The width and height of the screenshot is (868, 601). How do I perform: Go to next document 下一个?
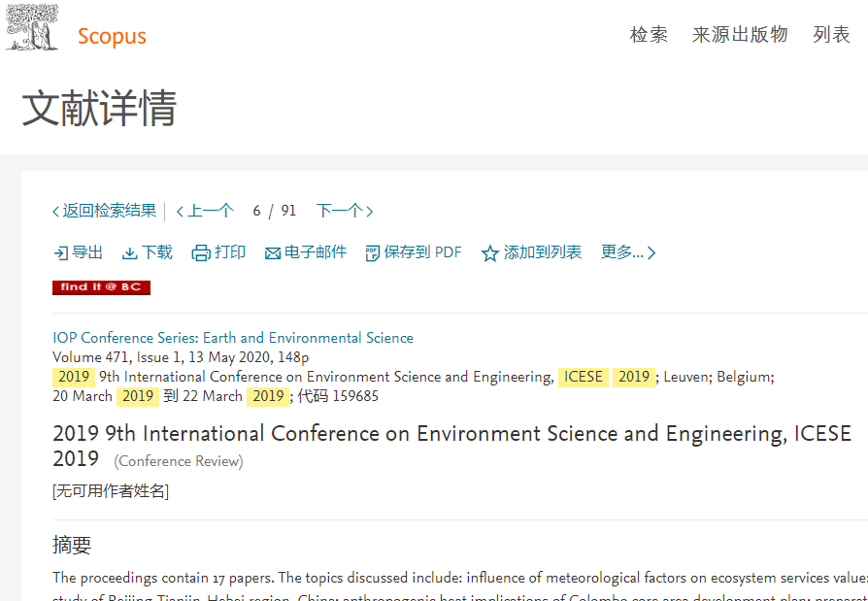pyautogui.click(x=345, y=211)
